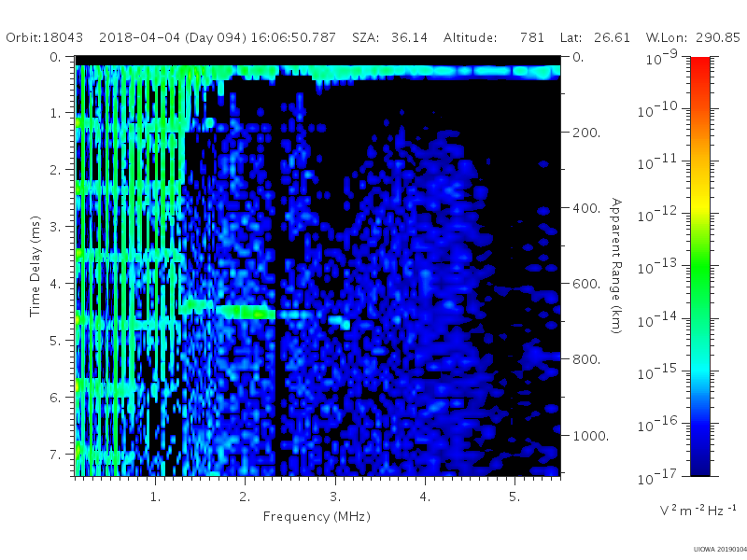Click the 10^-15 colorbar tick label

(658, 371)
